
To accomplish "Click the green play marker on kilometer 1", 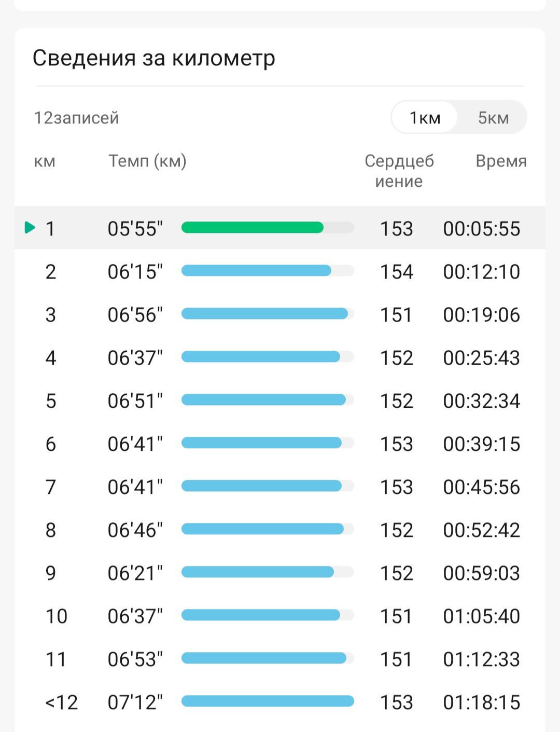I will pos(30,227).
